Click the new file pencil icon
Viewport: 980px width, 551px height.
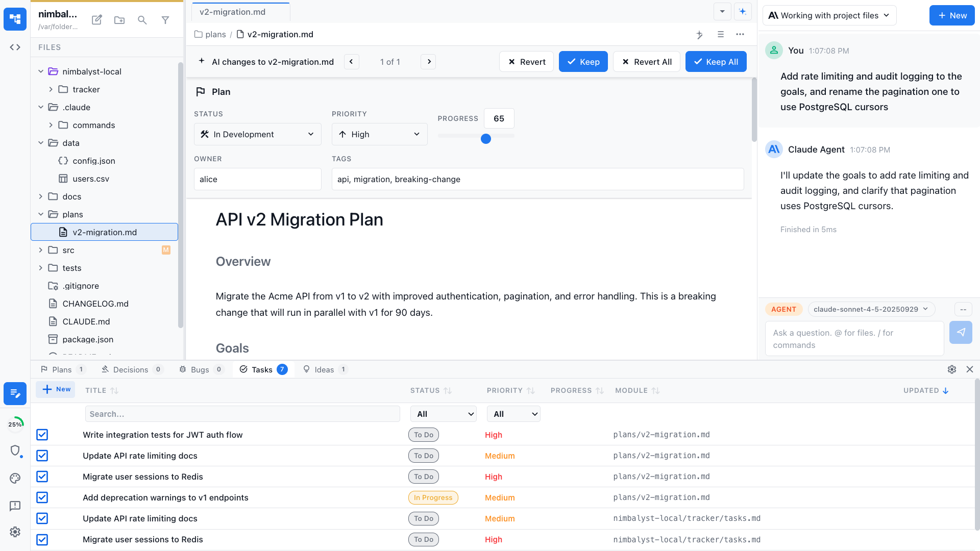pyautogui.click(x=96, y=20)
